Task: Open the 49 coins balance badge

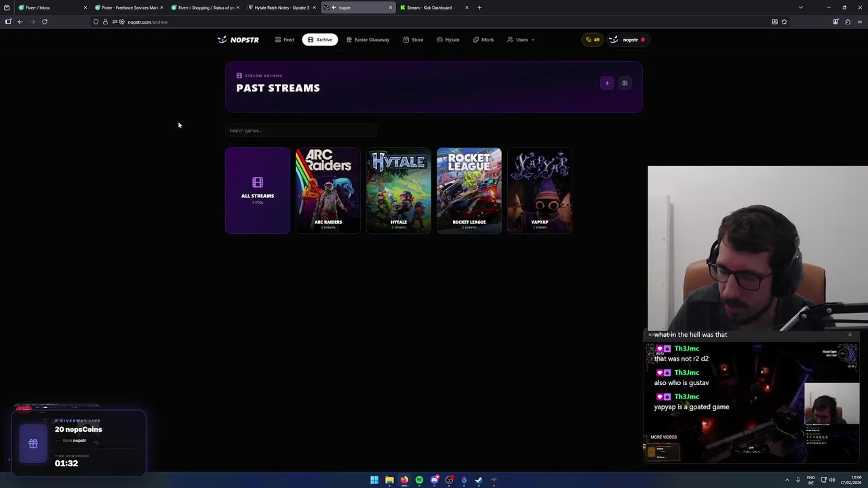Action: coord(593,40)
